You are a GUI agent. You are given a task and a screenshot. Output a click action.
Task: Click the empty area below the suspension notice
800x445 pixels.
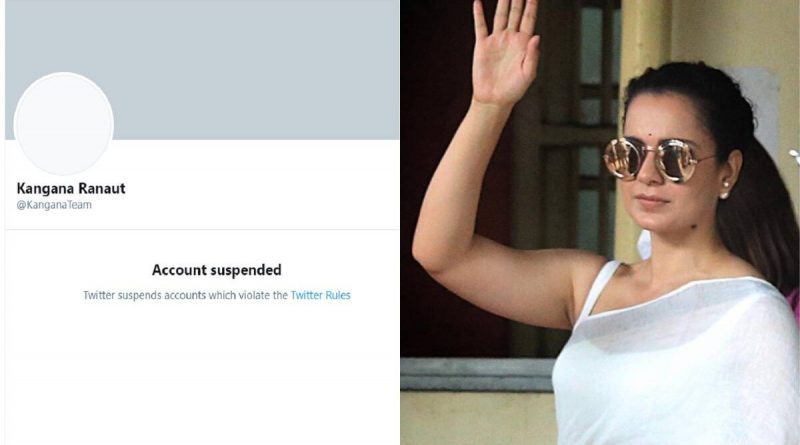202,375
